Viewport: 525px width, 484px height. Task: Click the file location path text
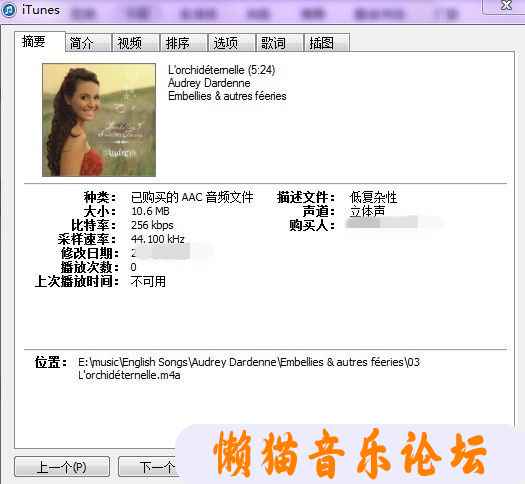point(249,369)
